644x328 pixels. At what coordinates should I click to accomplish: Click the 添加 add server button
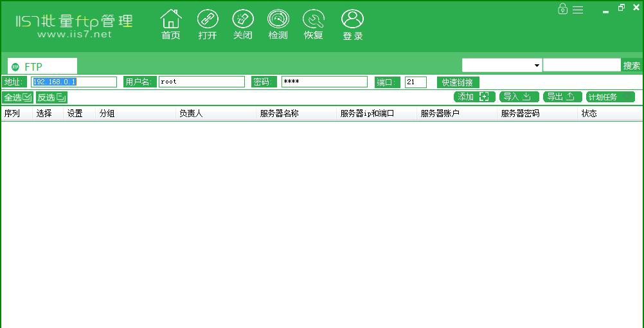(474, 97)
